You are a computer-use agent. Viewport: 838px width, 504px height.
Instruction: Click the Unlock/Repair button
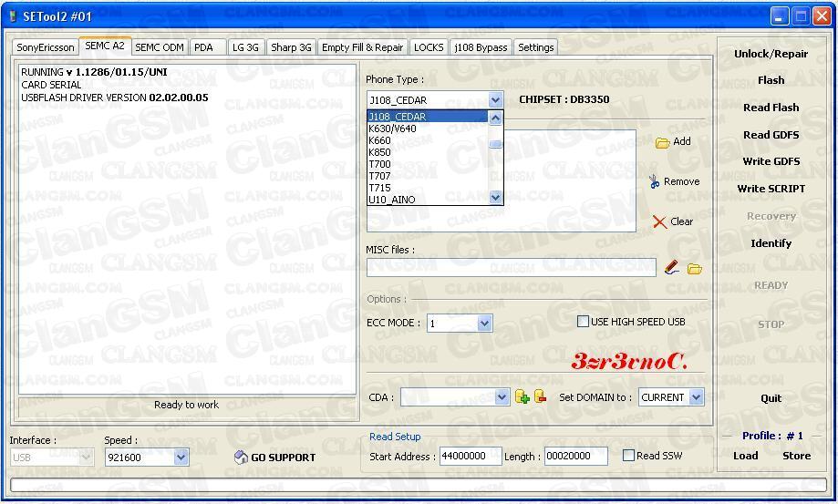(771, 54)
